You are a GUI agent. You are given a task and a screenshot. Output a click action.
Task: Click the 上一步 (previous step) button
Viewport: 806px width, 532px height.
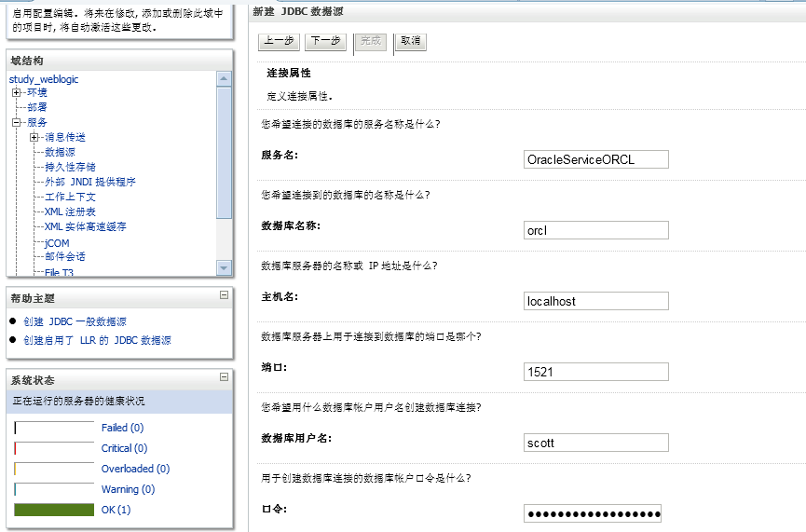(279, 41)
